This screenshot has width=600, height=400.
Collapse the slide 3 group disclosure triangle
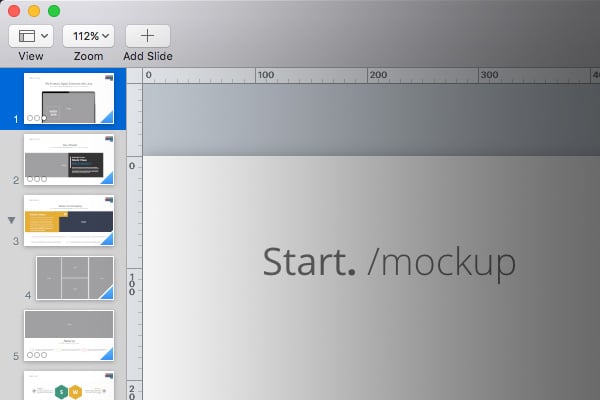click(x=12, y=219)
